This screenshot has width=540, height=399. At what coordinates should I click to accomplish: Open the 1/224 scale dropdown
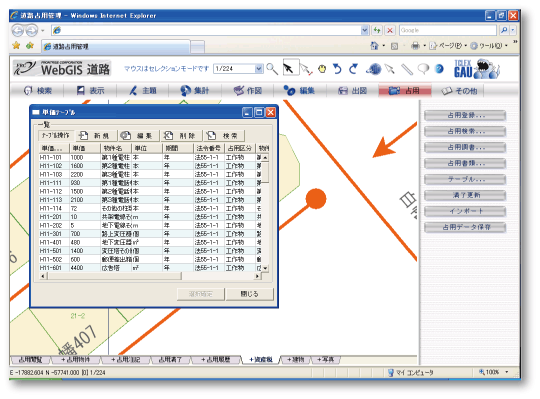pos(259,69)
